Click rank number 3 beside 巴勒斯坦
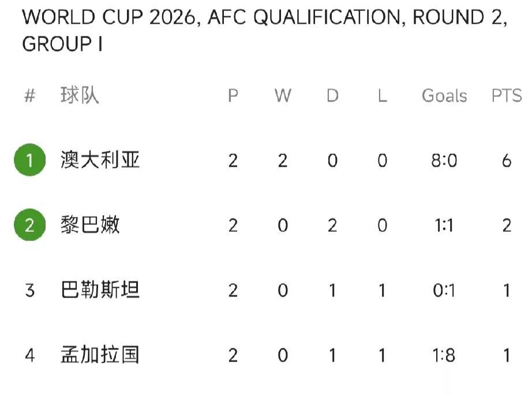532x399 pixels. click(x=30, y=291)
